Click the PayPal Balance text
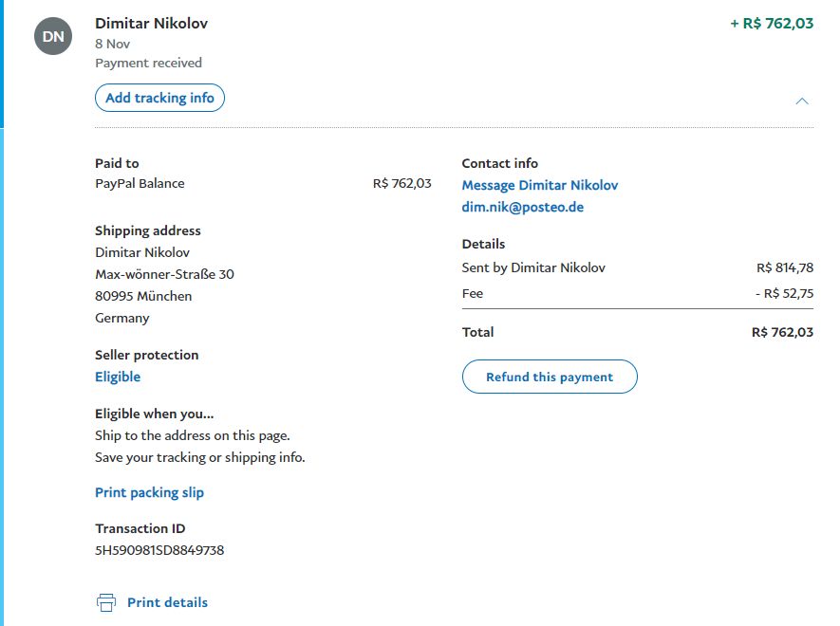840x626 pixels. click(x=140, y=183)
